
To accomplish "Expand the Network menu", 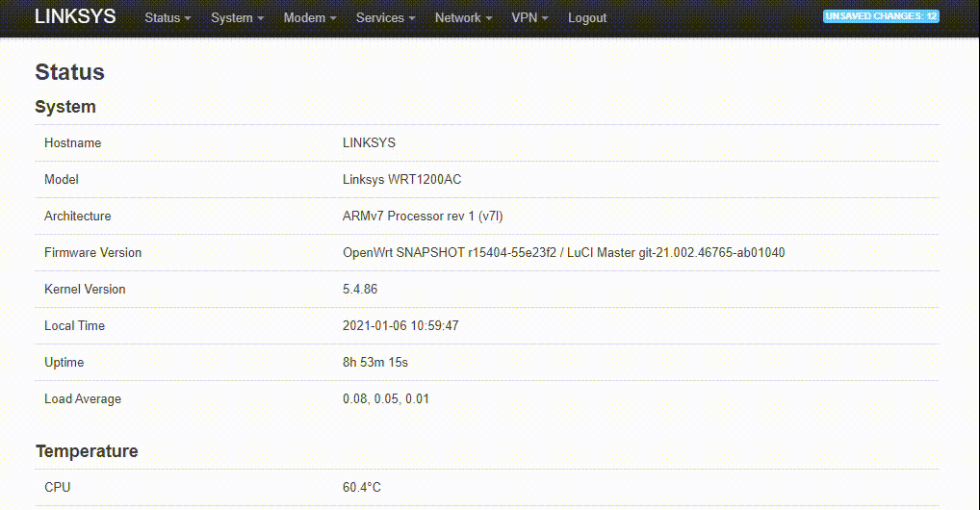I will click(x=463, y=18).
